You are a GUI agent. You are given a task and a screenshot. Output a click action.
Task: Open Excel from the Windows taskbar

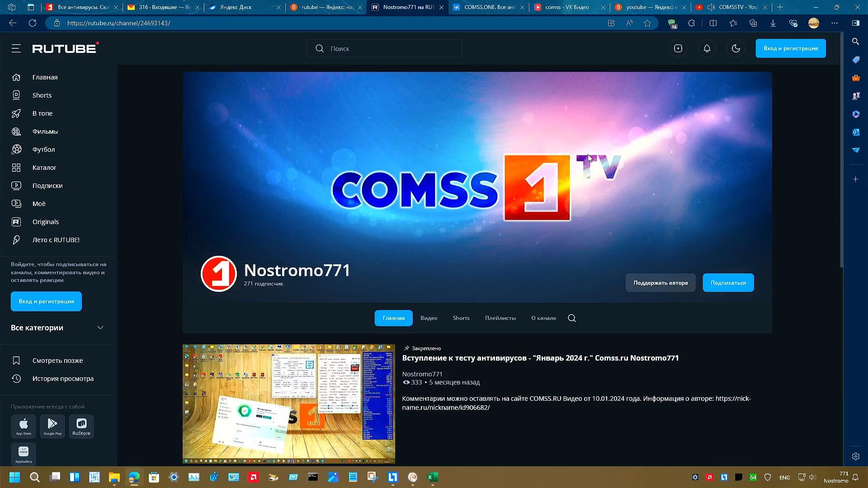pos(432,477)
